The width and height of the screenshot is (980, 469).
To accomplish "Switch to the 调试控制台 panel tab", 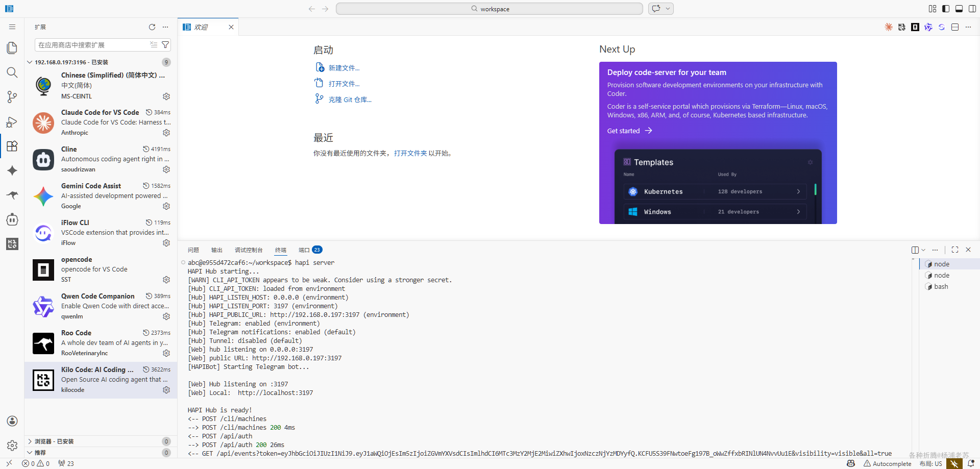I will (249, 250).
